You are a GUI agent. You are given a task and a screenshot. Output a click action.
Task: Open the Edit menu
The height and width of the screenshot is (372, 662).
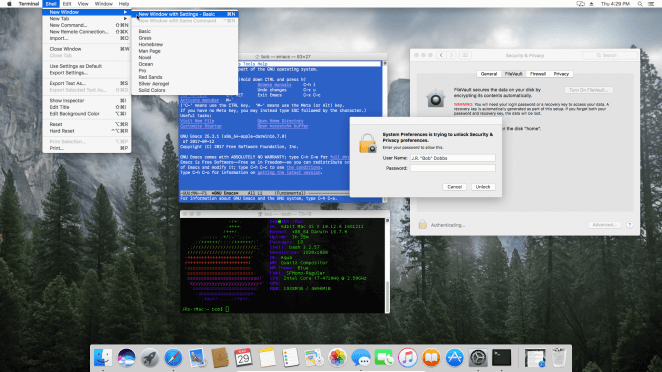67,4
